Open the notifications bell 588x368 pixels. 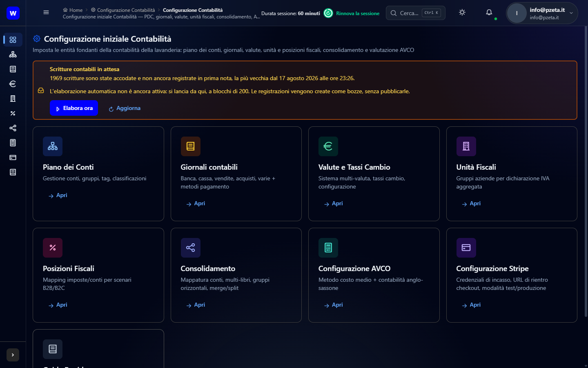(x=489, y=13)
